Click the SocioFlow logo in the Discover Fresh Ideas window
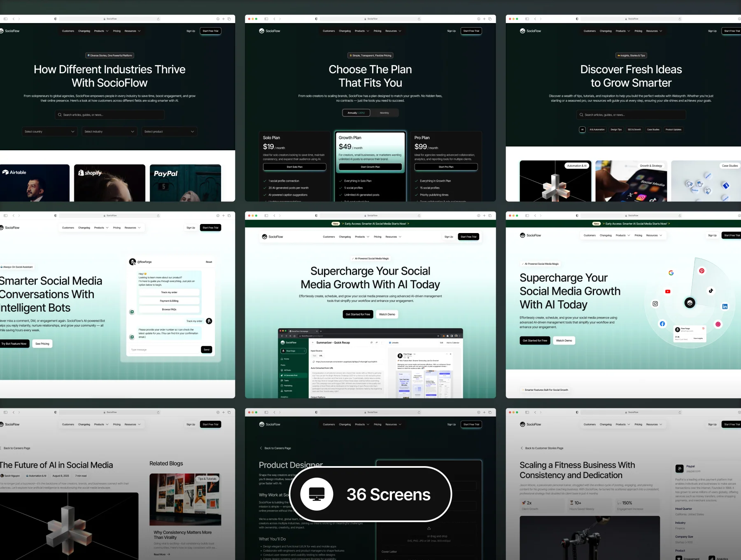The height and width of the screenshot is (560, 741). click(x=531, y=31)
